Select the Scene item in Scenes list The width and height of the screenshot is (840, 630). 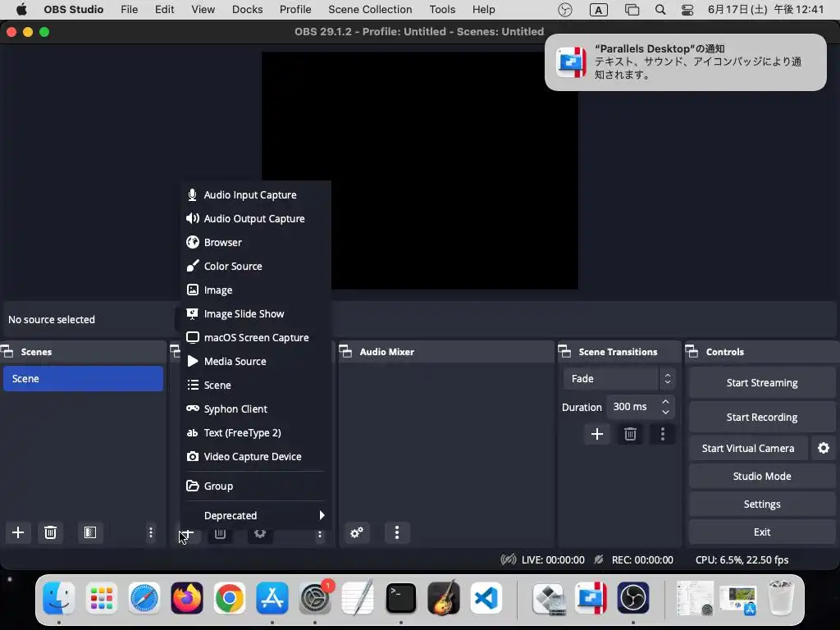pyautogui.click(x=83, y=379)
